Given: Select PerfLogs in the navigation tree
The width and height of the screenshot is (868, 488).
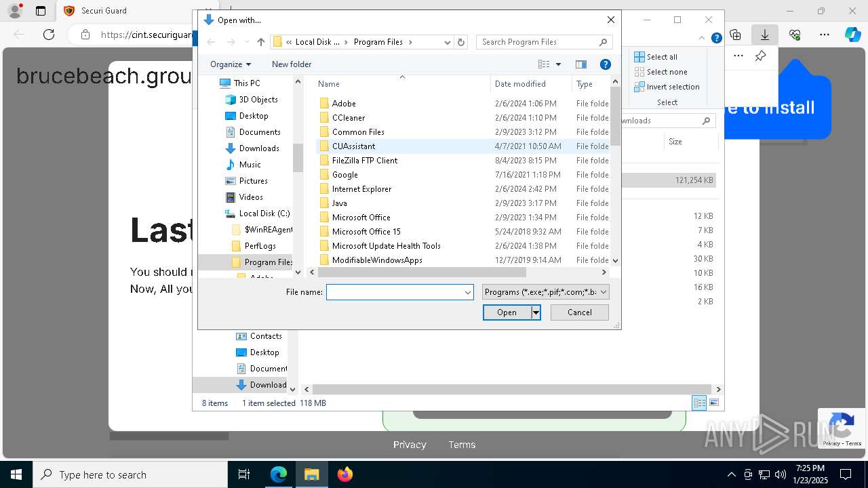Looking at the screenshot, I should click(x=260, y=246).
